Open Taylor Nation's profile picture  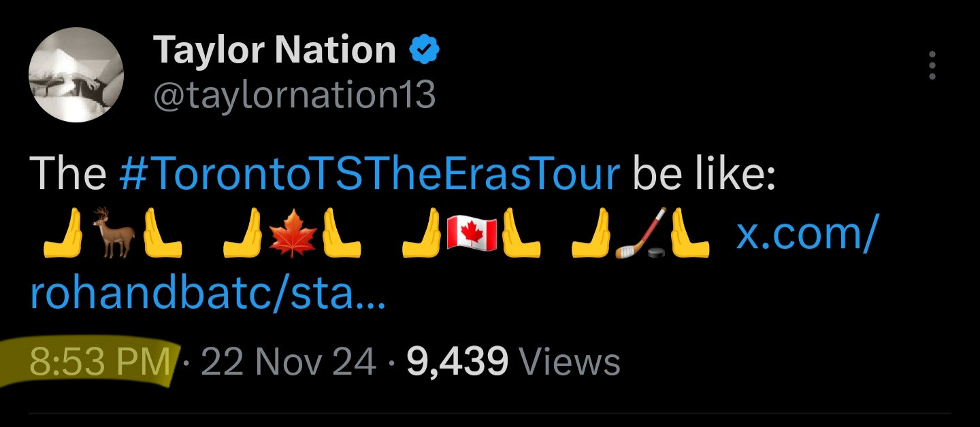click(x=76, y=75)
